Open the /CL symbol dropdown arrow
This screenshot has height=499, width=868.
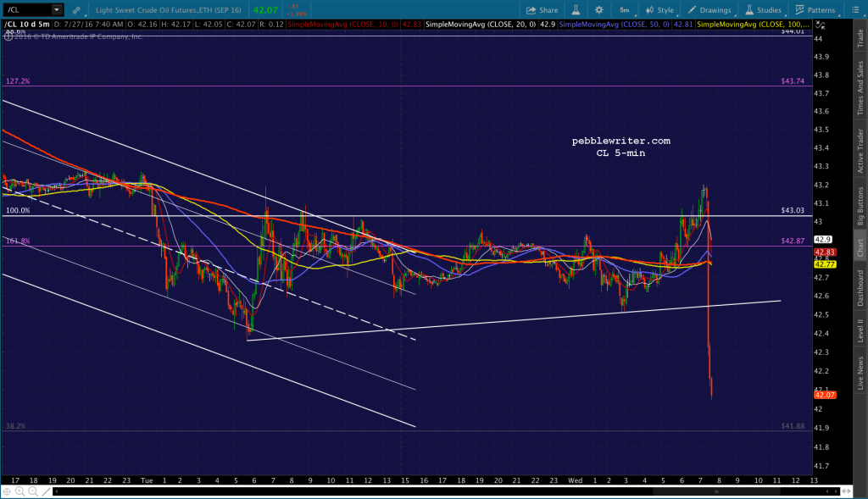point(57,10)
